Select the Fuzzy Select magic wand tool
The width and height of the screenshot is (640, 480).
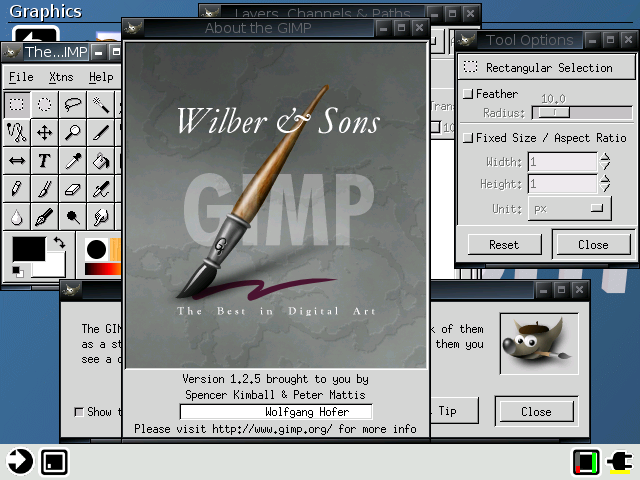100,104
